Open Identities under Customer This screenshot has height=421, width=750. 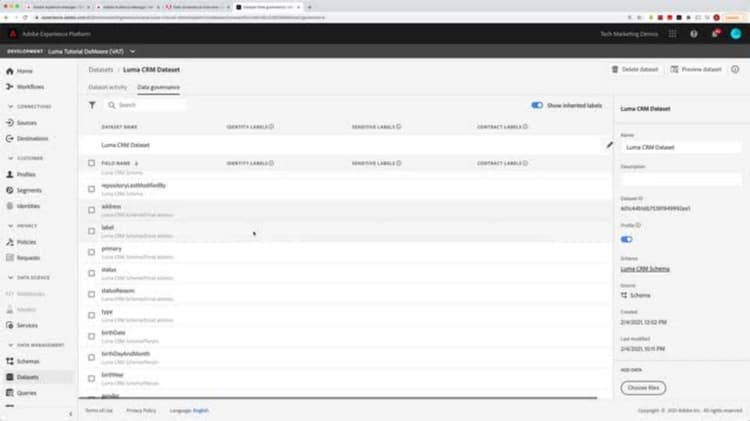point(23,206)
